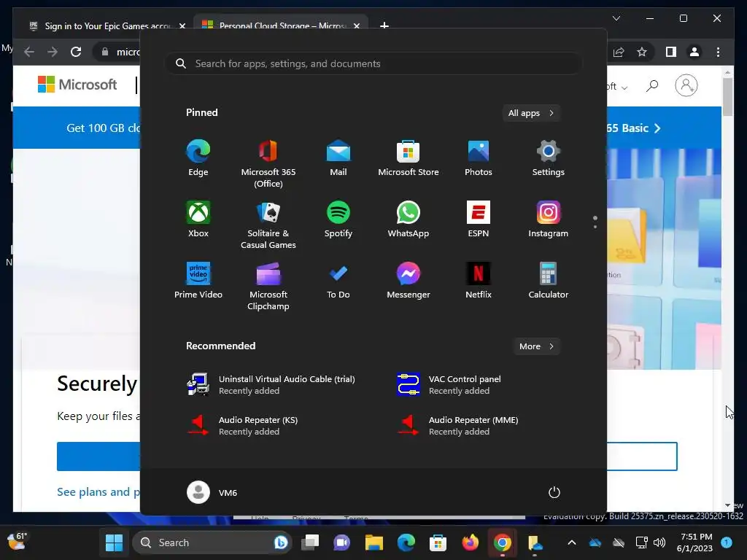The height and width of the screenshot is (560, 747).
Task: Click the search icon on Microsoft page
Action: click(651, 86)
